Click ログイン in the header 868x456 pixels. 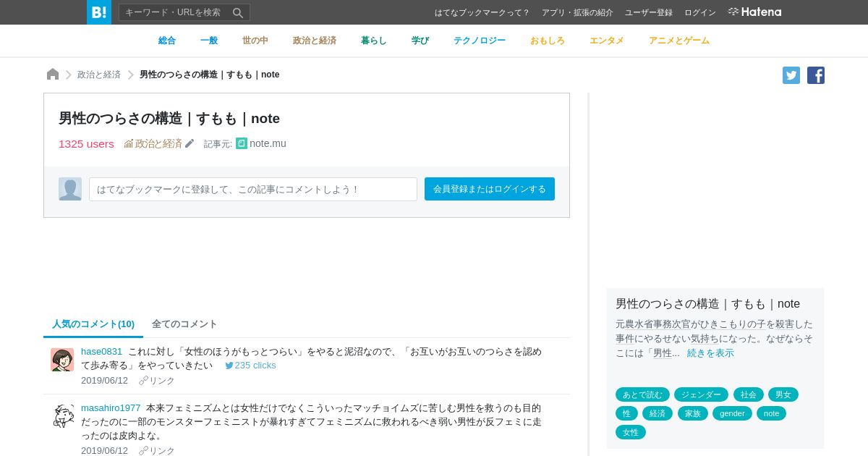[x=700, y=12]
